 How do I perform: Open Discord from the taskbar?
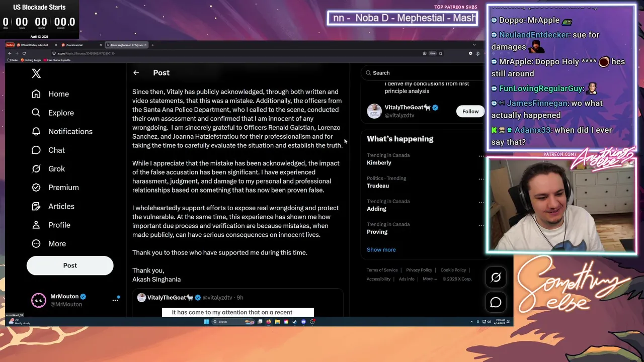(303, 322)
